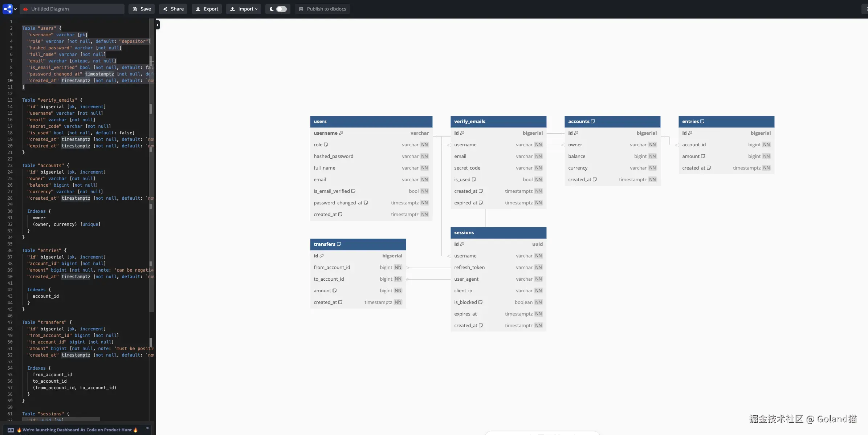Click the Save button
This screenshot has height=435, width=868.
pos(142,9)
